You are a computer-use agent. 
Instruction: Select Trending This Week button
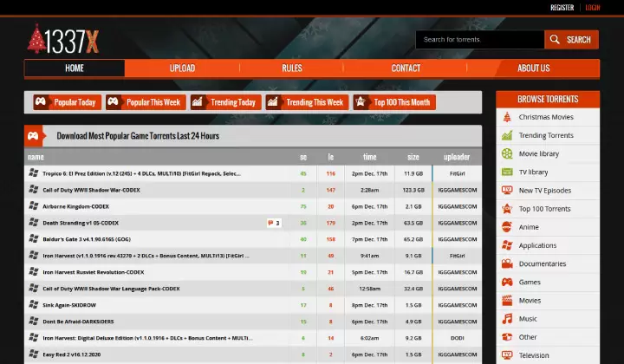pyautogui.click(x=307, y=102)
